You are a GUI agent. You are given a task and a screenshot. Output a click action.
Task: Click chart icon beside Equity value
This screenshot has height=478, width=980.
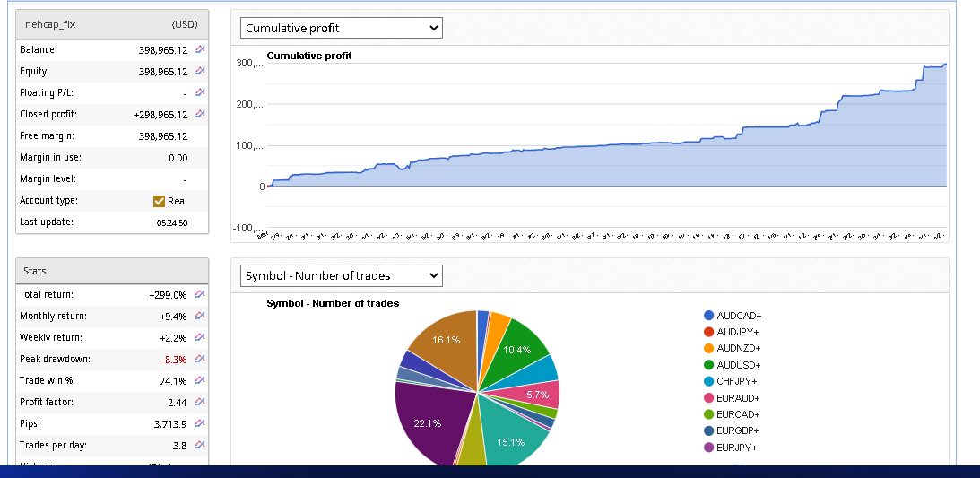click(200, 71)
